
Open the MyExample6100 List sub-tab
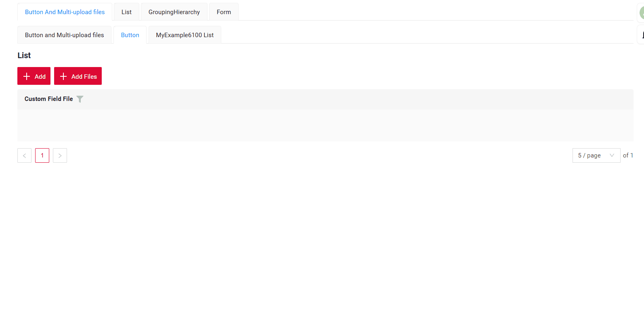tap(185, 35)
